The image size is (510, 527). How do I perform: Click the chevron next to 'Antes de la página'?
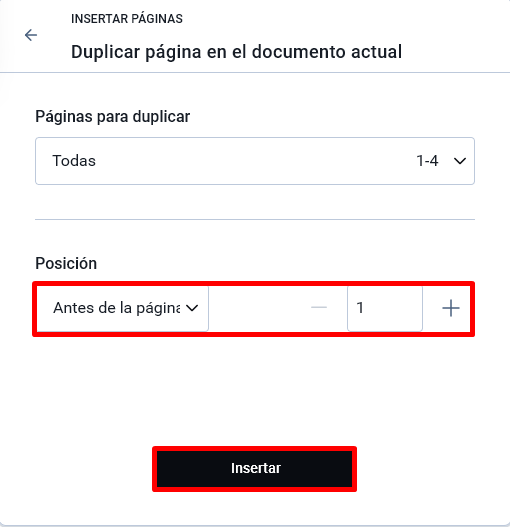pos(192,308)
